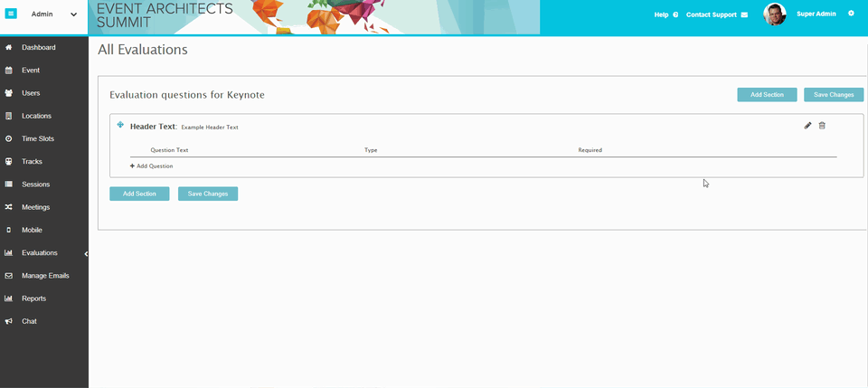Click the Tracks train icon
The image size is (868, 388).
(x=8, y=162)
